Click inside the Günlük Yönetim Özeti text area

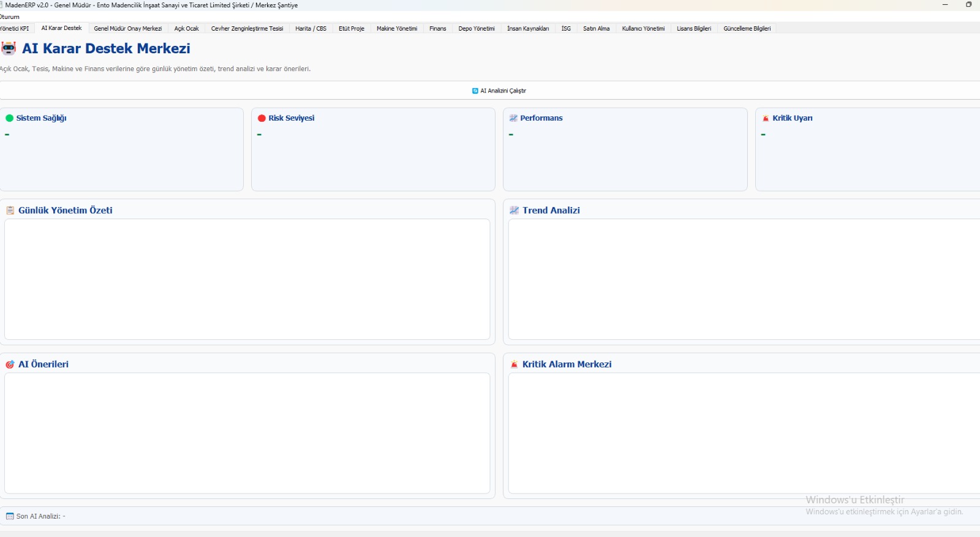click(247, 279)
